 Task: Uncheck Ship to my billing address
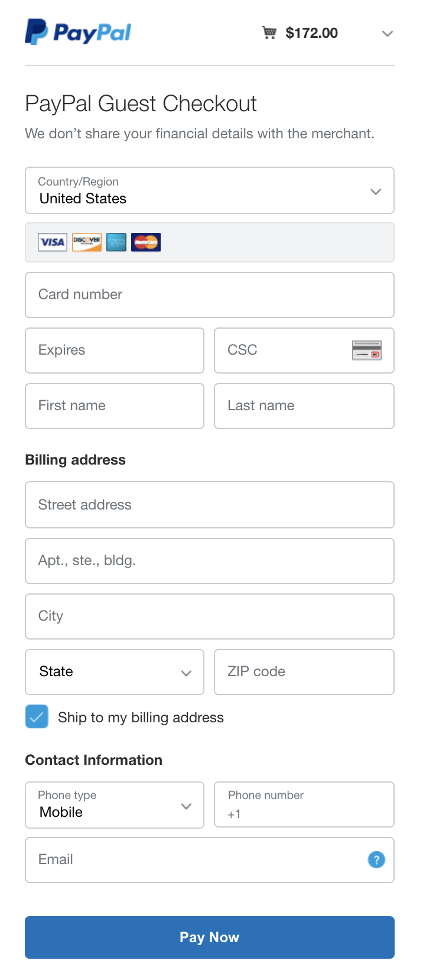point(37,716)
